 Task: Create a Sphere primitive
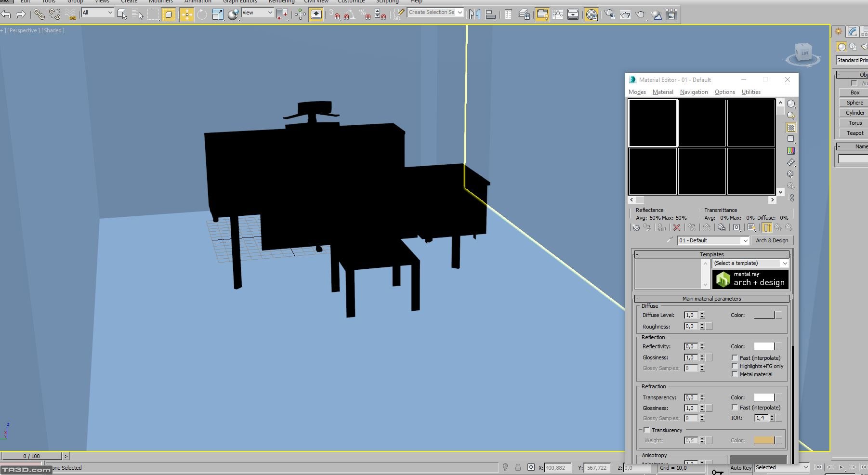(855, 103)
